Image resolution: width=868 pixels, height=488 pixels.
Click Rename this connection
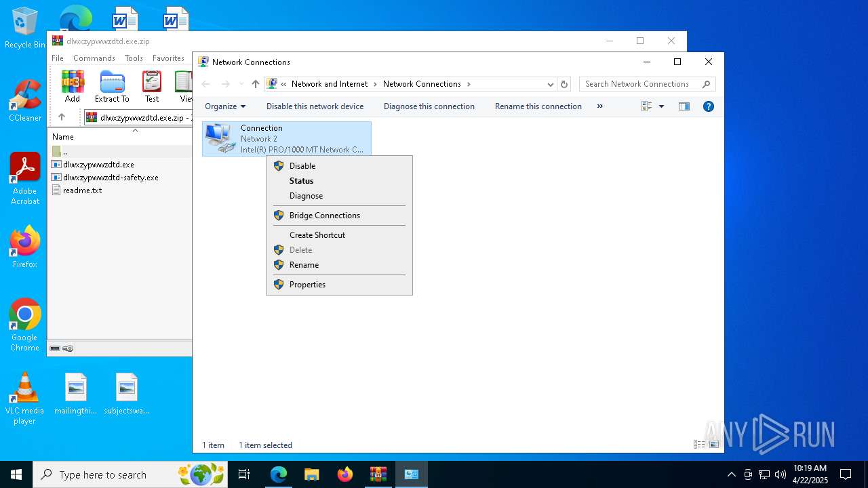pyautogui.click(x=538, y=106)
